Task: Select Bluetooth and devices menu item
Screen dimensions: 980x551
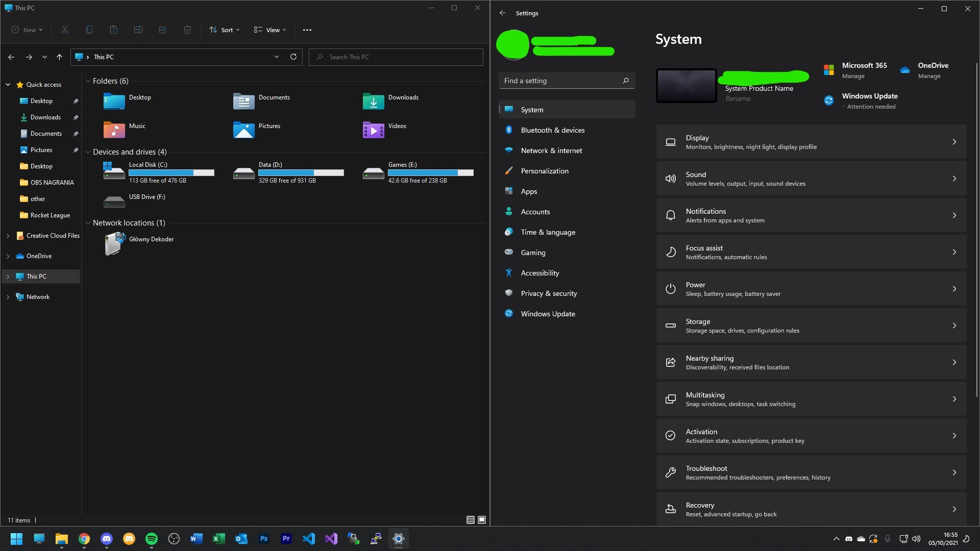Action: 553,129
